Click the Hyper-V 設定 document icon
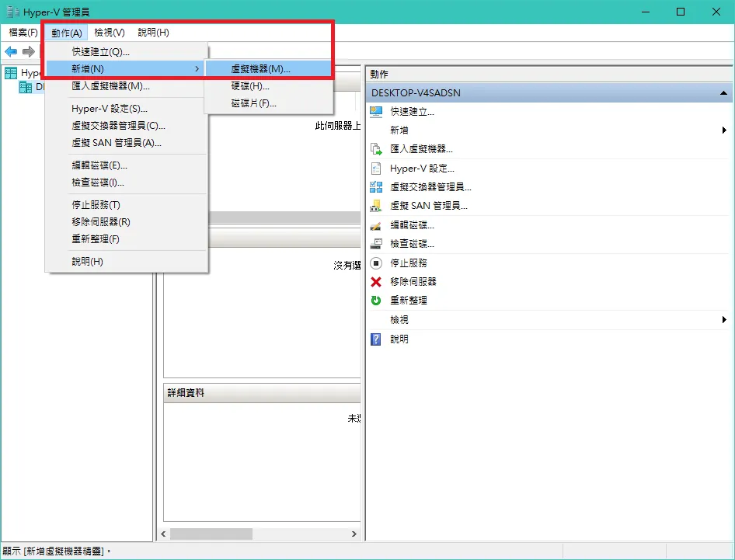This screenshot has width=735, height=560. (x=376, y=169)
